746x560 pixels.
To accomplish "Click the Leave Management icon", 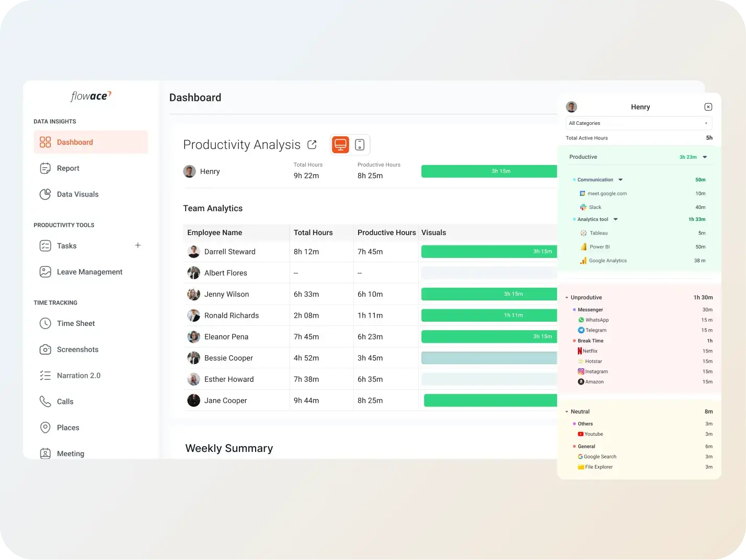I will coord(45,272).
